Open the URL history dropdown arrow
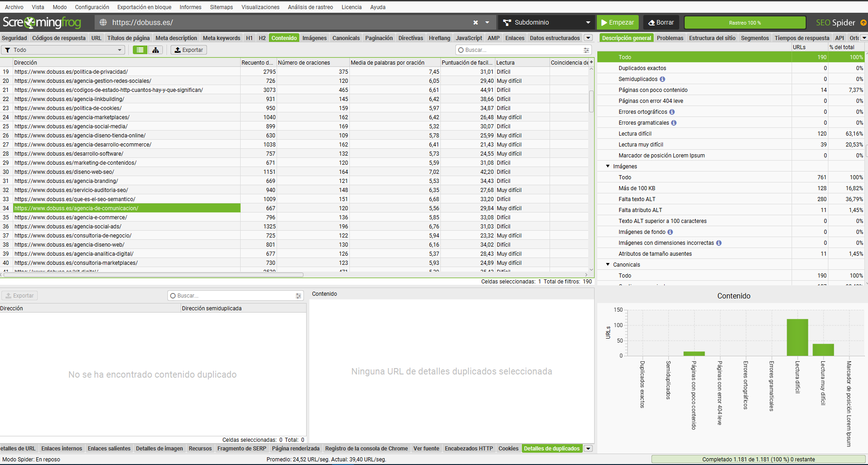 pos(487,22)
